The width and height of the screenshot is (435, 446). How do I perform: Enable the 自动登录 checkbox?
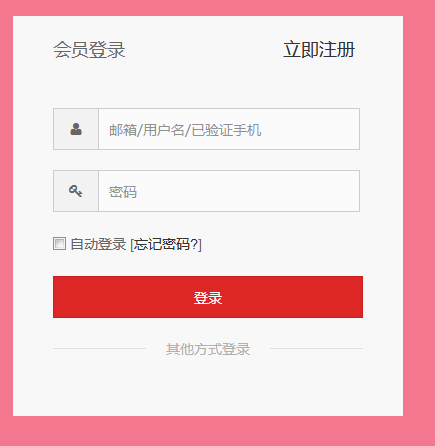coord(59,243)
